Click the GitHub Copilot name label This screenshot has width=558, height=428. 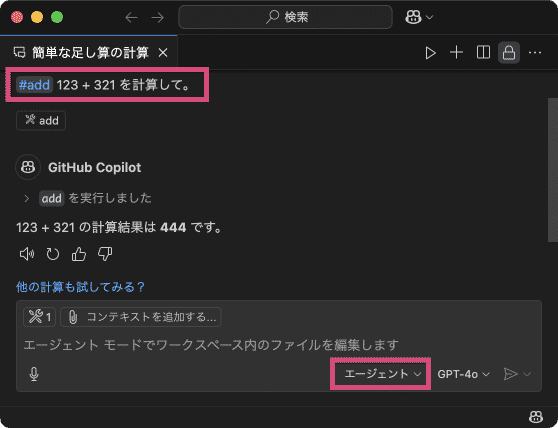tap(94, 167)
